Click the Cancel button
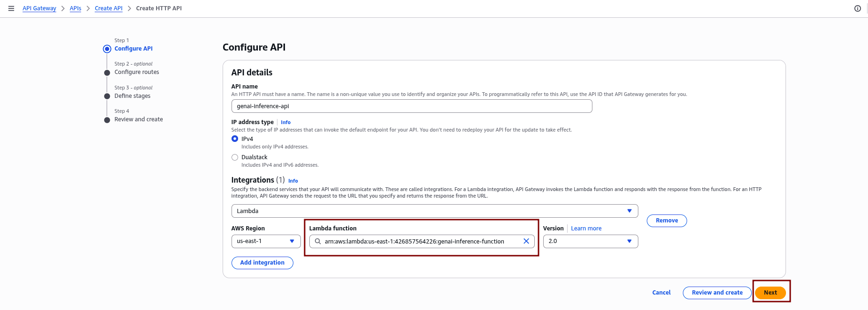 point(661,293)
